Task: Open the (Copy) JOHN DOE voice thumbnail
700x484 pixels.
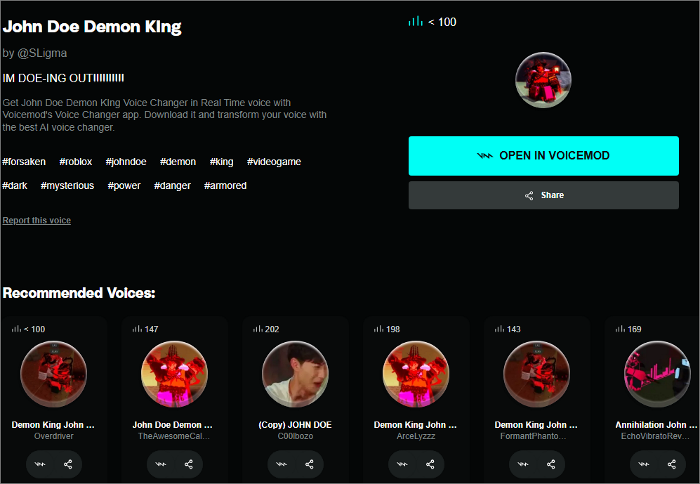Action: click(295, 374)
